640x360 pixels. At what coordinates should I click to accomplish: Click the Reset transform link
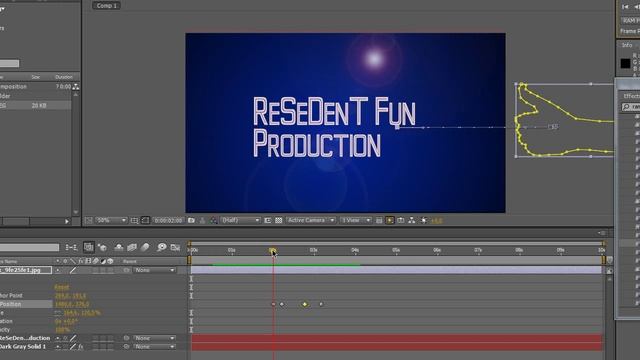coord(62,287)
